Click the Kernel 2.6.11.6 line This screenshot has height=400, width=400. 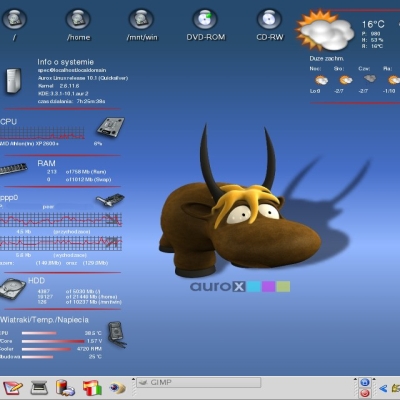[59, 86]
